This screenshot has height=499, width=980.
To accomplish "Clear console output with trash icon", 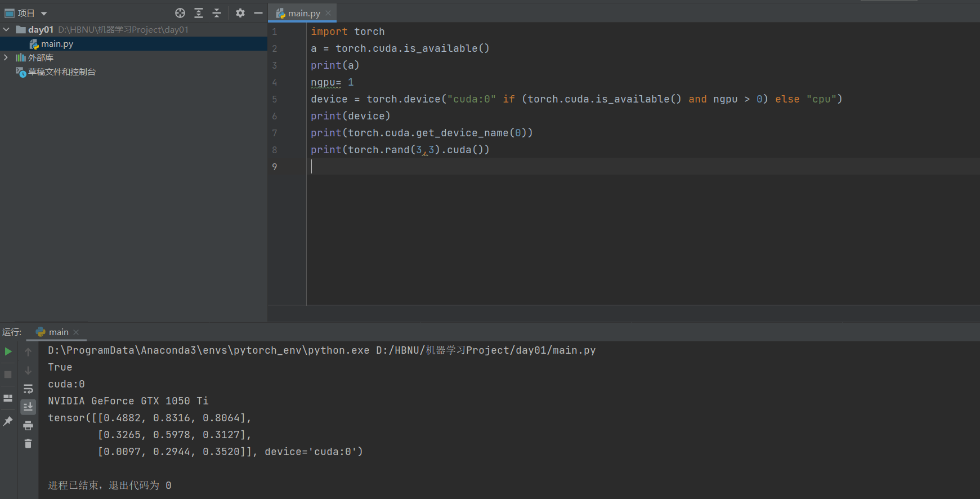I will pyautogui.click(x=28, y=444).
